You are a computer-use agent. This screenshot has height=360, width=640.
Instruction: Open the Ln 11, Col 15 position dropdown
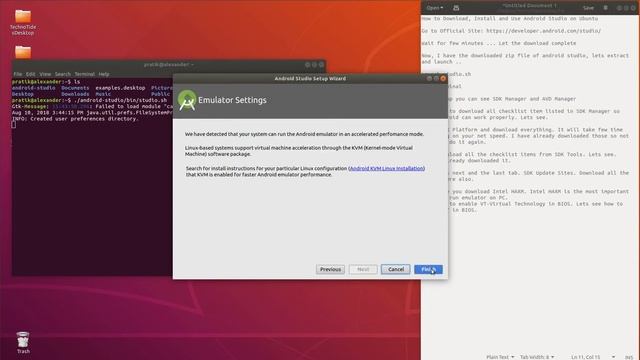(593, 357)
